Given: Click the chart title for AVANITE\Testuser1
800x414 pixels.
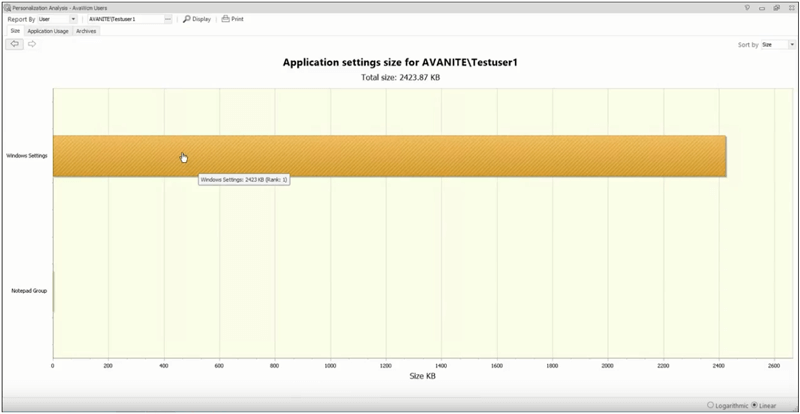Looking at the screenshot, I should pyautogui.click(x=400, y=63).
